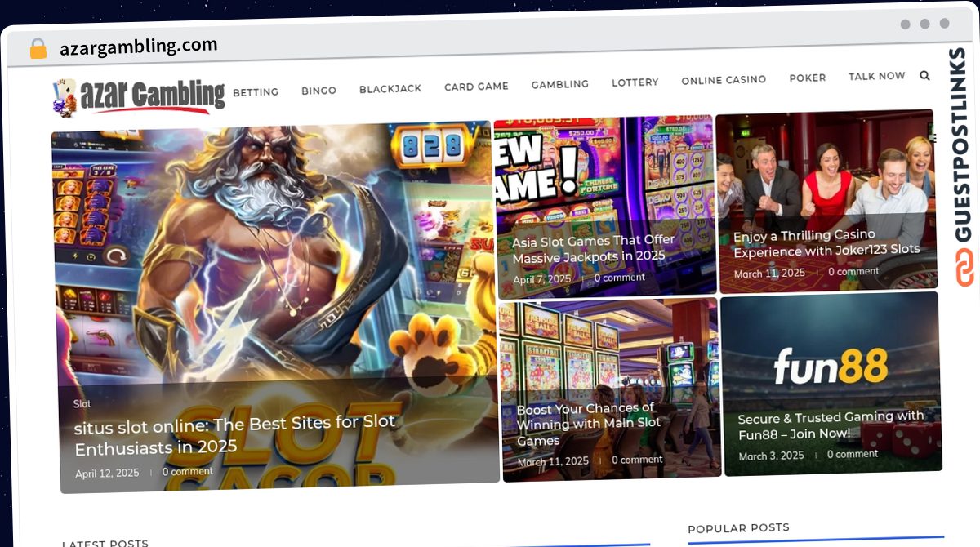
Task: Click the padlock icon beside the URL
Action: (x=38, y=49)
